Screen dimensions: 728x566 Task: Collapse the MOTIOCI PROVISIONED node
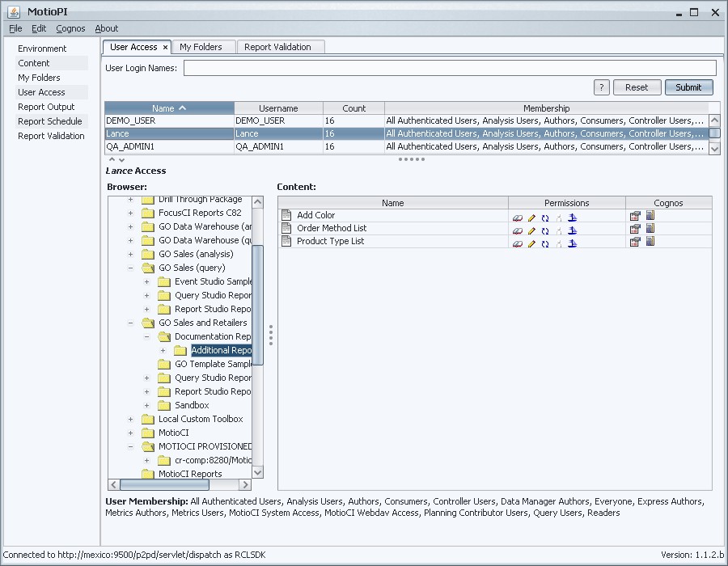(130, 446)
